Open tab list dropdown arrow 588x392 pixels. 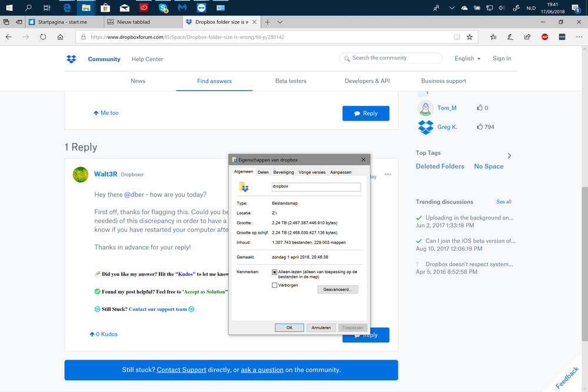[x=280, y=22]
